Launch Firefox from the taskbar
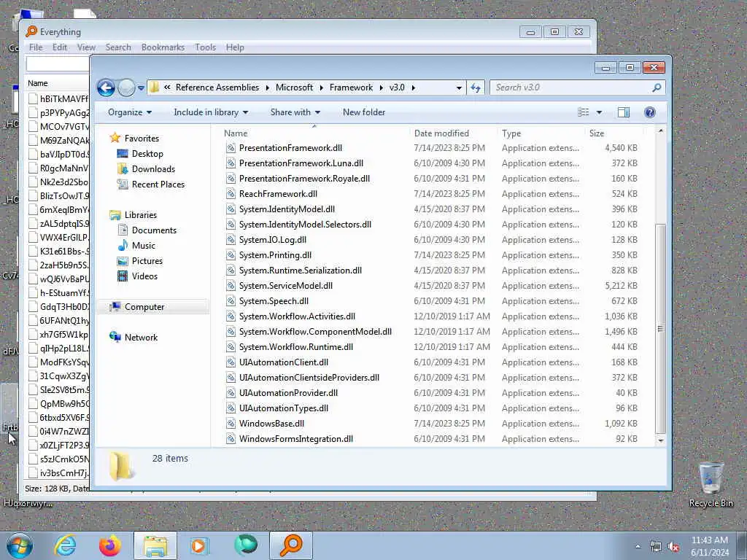The image size is (747, 560). coord(109,545)
